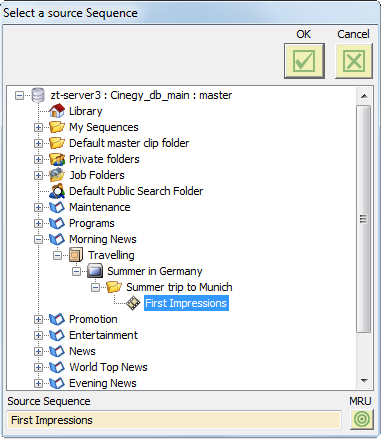
Task: Click Default master clip folder icon
Action: (57, 143)
